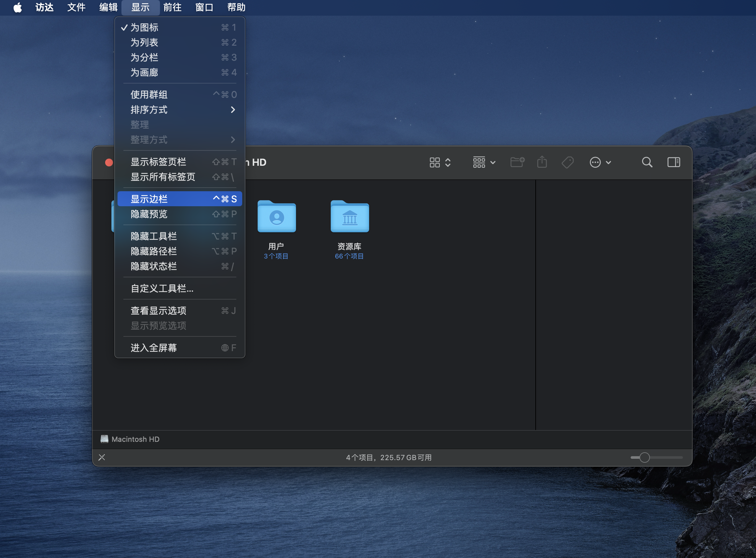Open the 前往 menu in menu bar
Image resolution: width=756 pixels, height=558 pixels.
pyautogui.click(x=172, y=8)
